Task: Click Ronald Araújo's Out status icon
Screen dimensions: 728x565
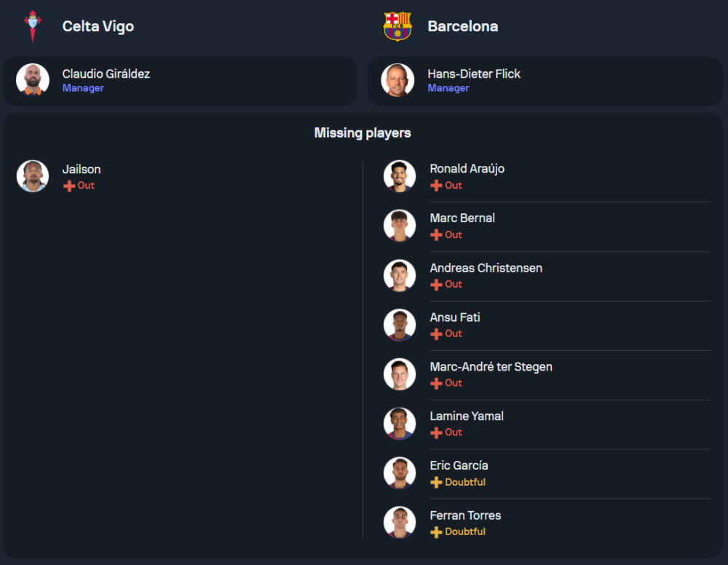Action: point(436,186)
